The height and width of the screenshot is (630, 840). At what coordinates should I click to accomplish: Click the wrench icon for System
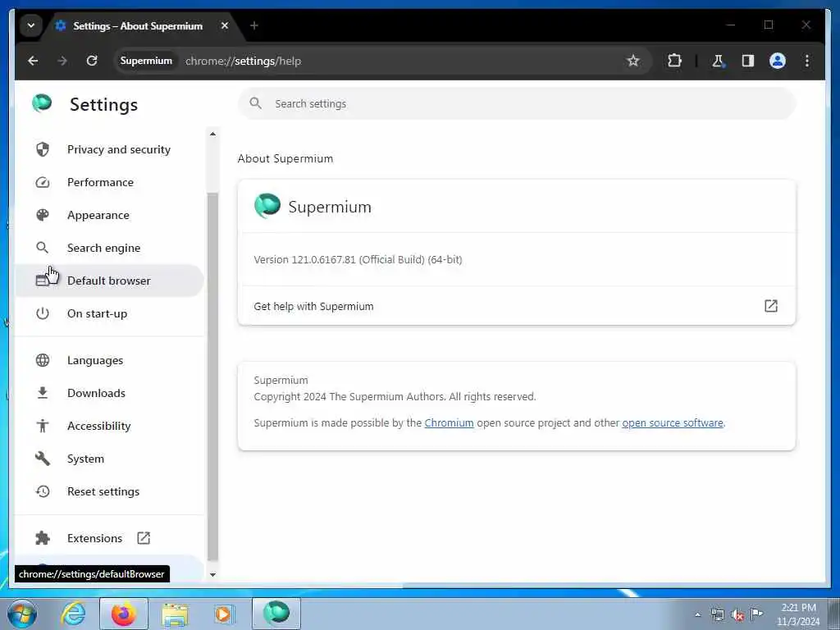pos(43,459)
